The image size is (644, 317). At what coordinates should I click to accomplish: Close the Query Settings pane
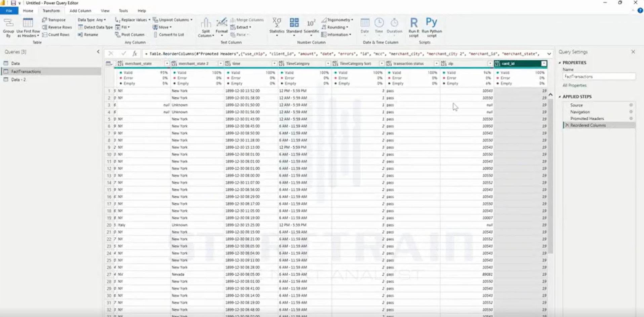[x=633, y=52]
